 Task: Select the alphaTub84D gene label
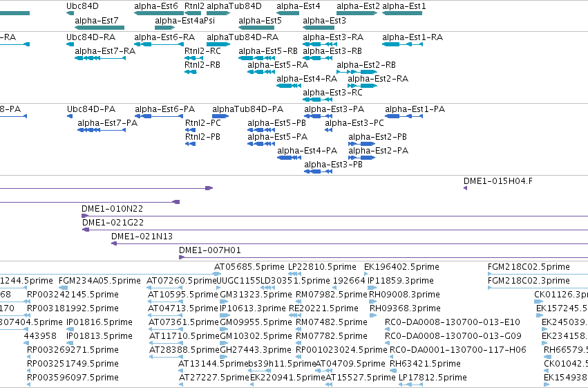(234, 6)
